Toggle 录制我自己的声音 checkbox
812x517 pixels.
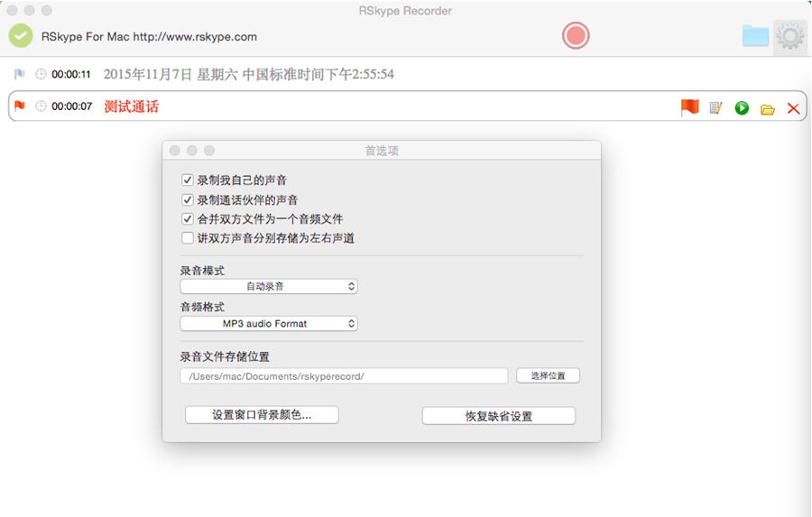click(188, 180)
